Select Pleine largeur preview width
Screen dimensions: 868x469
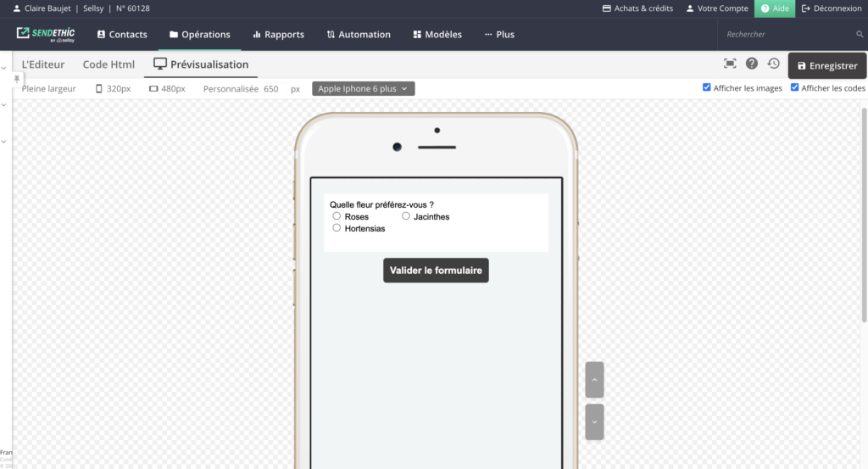[48, 88]
